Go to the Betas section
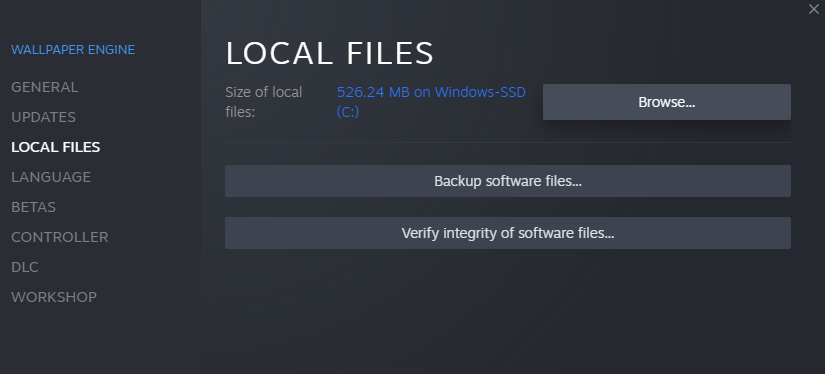Screen dimensions: 825x374 33,207
